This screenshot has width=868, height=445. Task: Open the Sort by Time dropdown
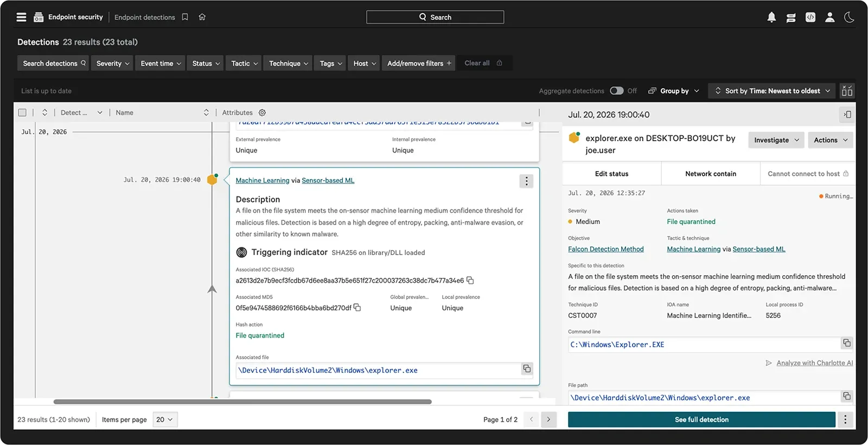click(x=773, y=91)
